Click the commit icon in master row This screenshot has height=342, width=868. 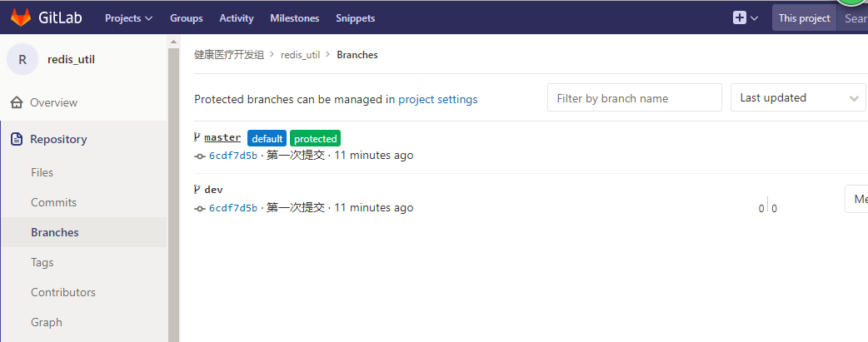[200, 156]
